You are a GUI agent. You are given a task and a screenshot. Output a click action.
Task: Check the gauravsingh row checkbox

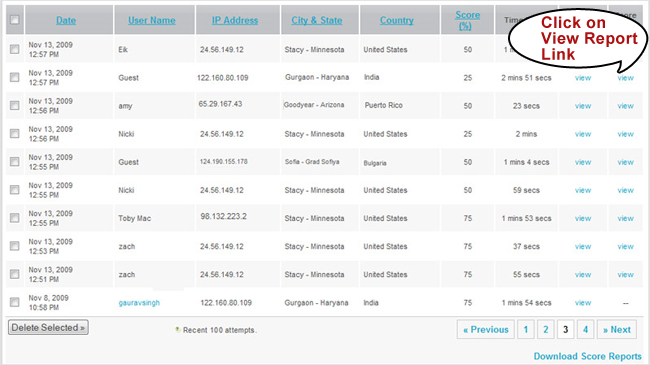pos(15,302)
